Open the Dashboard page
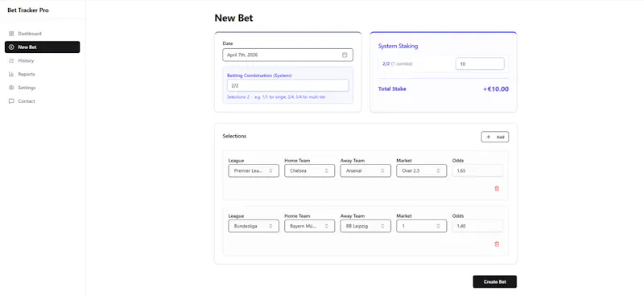644x295 pixels. tap(43, 34)
